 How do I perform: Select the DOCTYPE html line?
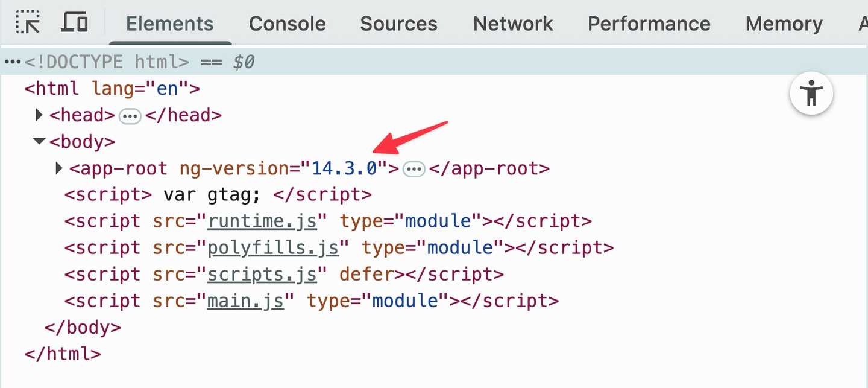tap(434, 62)
